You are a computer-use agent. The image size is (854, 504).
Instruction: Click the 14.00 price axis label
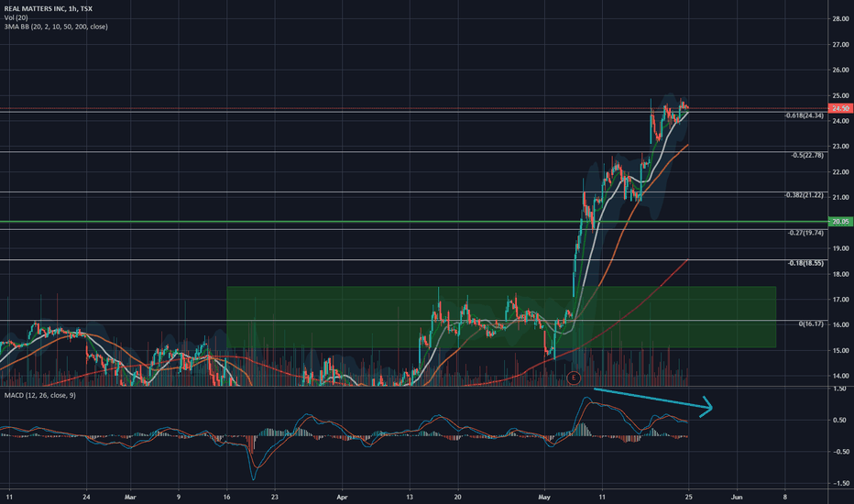(841, 376)
